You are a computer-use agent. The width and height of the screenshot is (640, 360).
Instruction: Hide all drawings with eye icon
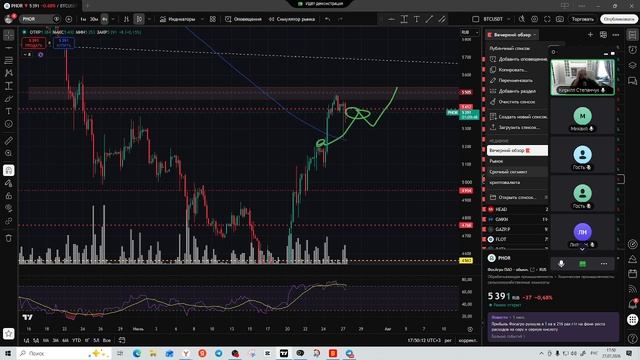[x=9, y=208]
